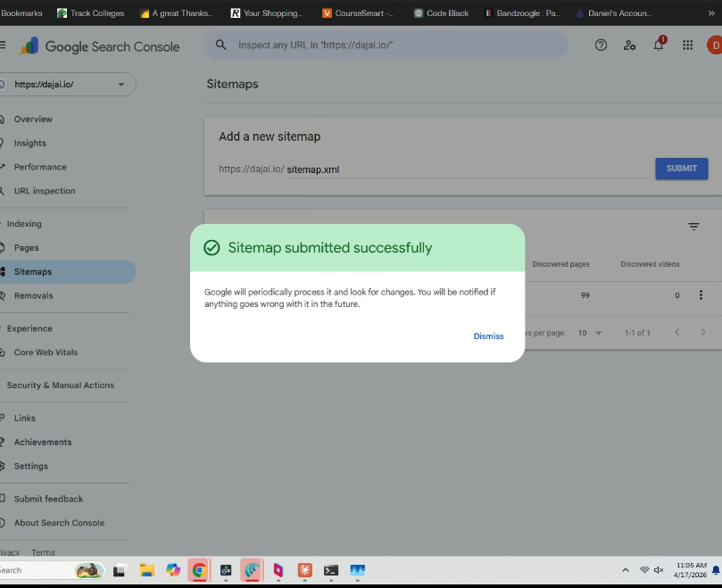Open the three-dot menu in sitemap row
Viewport: 722px width, 588px height.
tap(701, 295)
